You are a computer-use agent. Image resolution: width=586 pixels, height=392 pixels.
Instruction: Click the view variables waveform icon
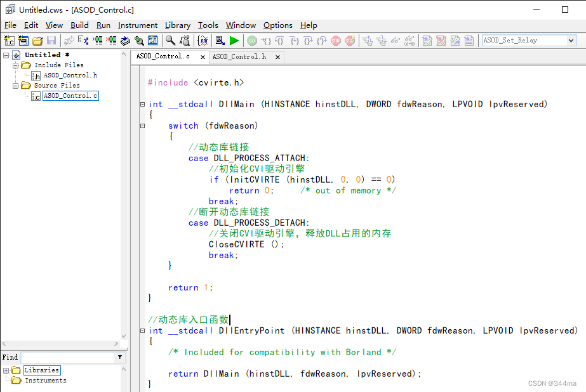tap(203, 39)
